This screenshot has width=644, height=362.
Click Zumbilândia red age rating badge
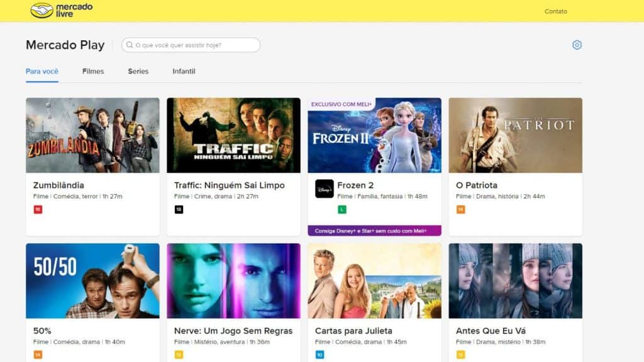pyautogui.click(x=38, y=209)
